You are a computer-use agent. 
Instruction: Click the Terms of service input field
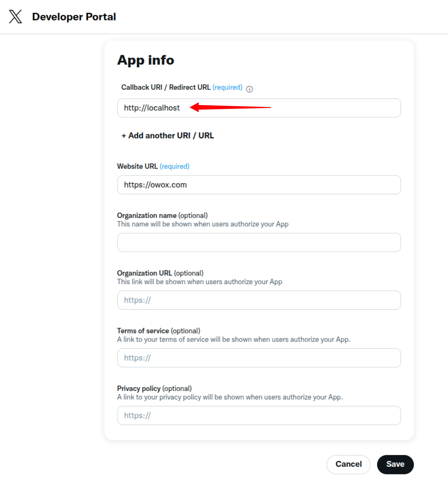pyautogui.click(x=258, y=358)
